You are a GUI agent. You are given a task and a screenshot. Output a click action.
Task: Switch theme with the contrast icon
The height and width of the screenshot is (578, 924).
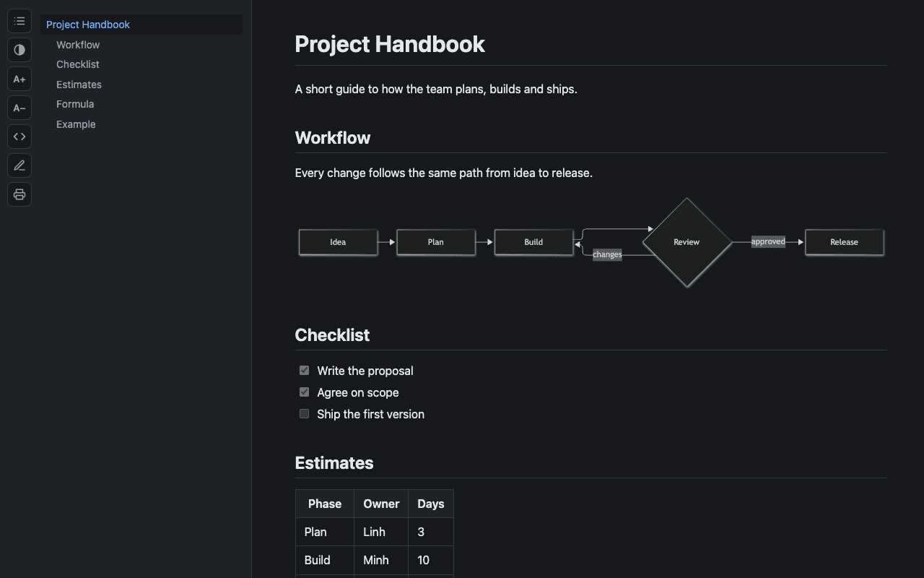tap(19, 50)
